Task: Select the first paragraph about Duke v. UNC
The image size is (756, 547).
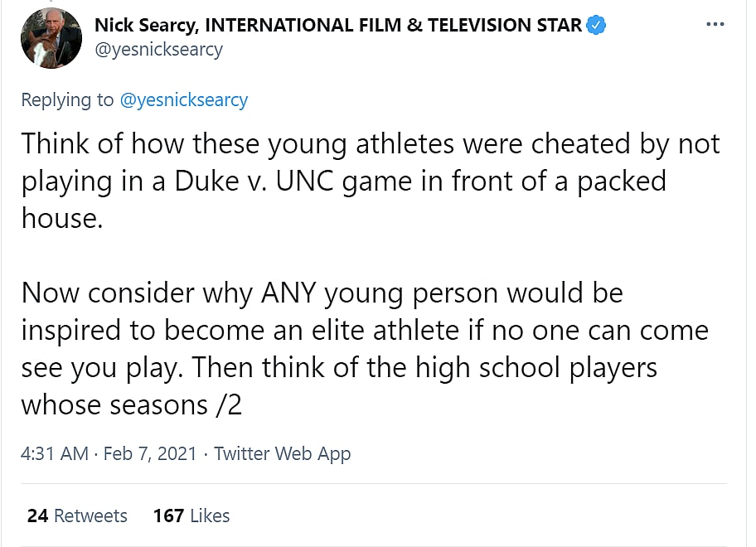Action: (370, 180)
